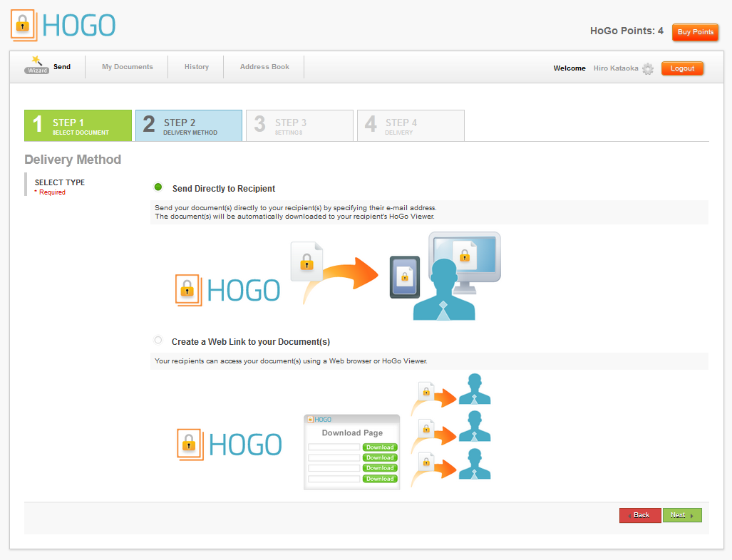Viewport: 732px width, 560px height.
Task: Click Step 2 Delivery Method tab
Action: coord(189,126)
